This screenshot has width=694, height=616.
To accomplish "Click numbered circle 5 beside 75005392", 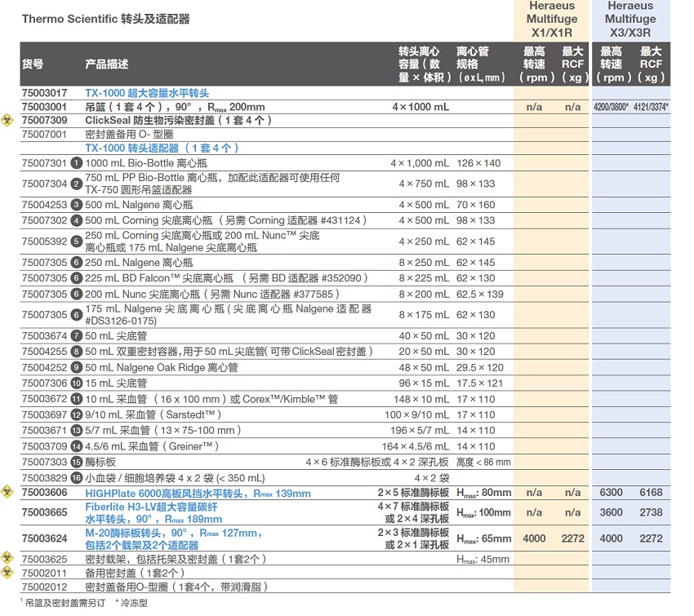I will coord(77,242).
